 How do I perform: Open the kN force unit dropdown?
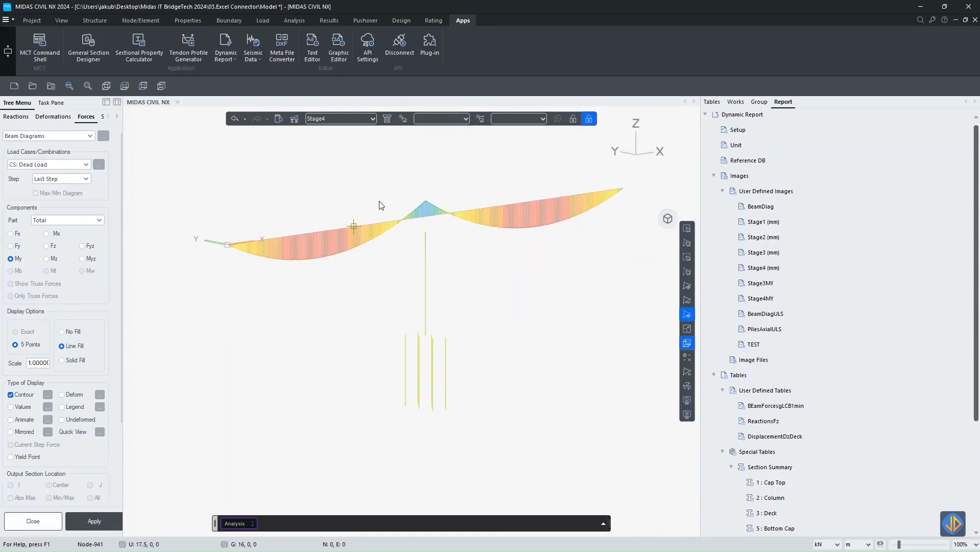click(x=826, y=544)
